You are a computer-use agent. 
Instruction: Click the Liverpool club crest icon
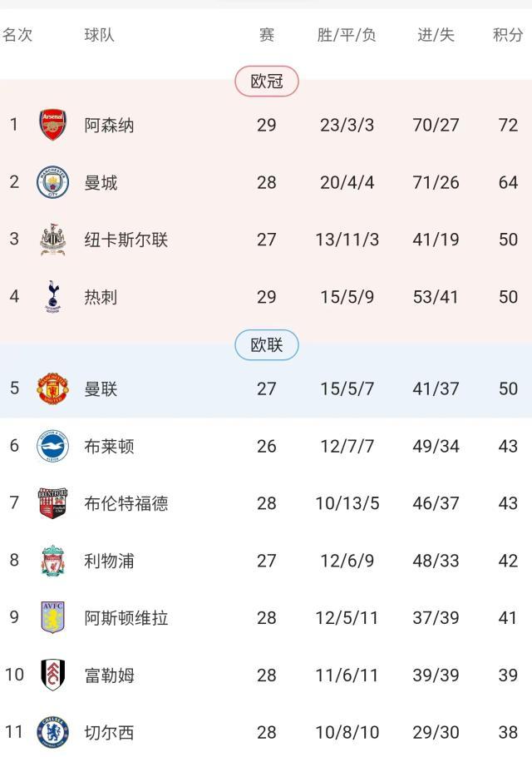[x=52, y=561]
